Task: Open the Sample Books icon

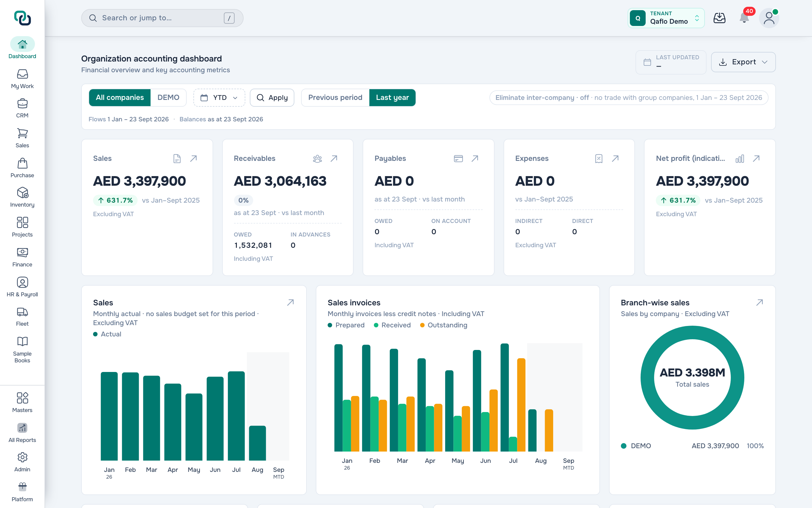Action: tap(22, 342)
